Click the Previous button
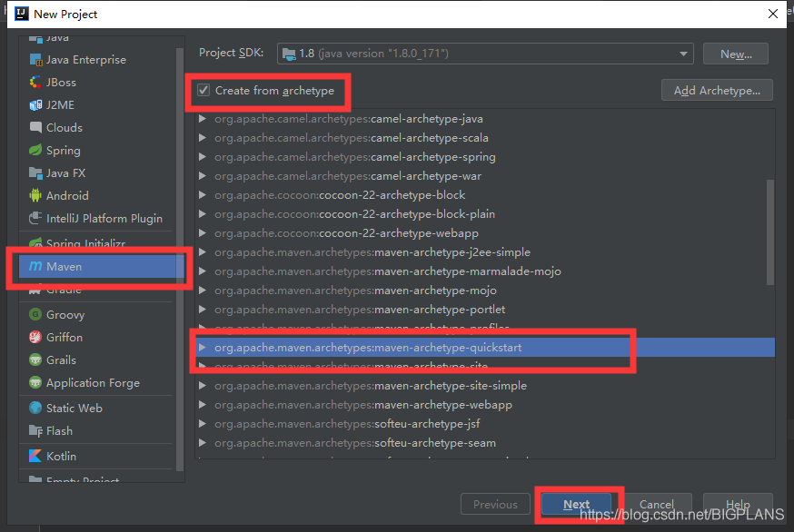The height and width of the screenshot is (532, 794). (495, 504)
